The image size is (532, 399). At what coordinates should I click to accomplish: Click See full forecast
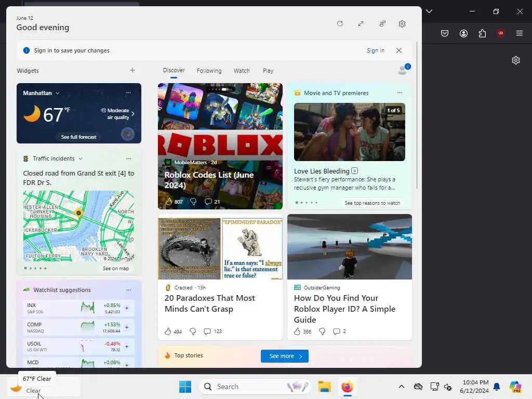(78, 137)
